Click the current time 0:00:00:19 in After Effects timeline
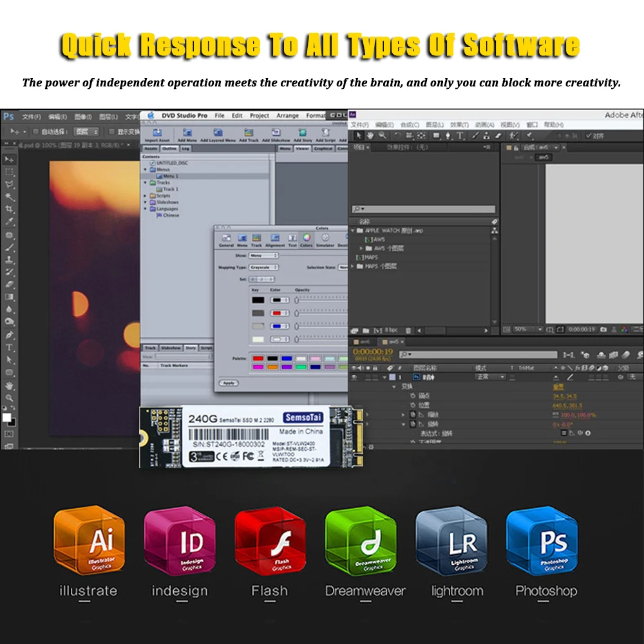Image resolution: width=644 pixels, height=644 pixels. click(x=373, y=352)
